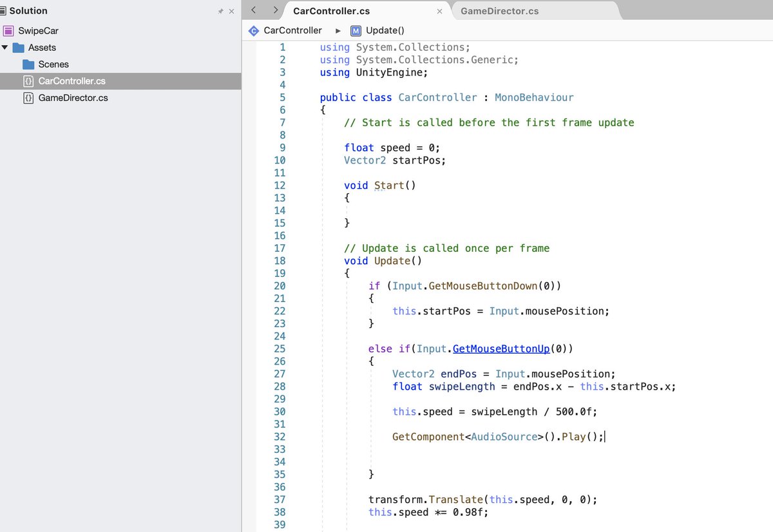Click the 'void Update()' method declaration
The height and width of the screenshot is (532, 773).
tap(383, 260)
